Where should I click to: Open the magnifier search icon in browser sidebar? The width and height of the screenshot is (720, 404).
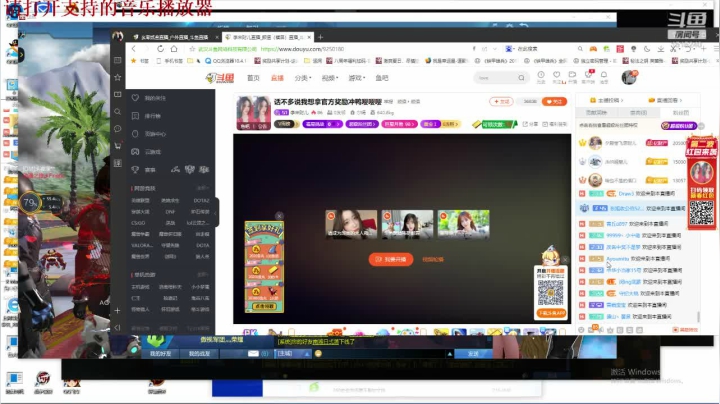point(118,112)
